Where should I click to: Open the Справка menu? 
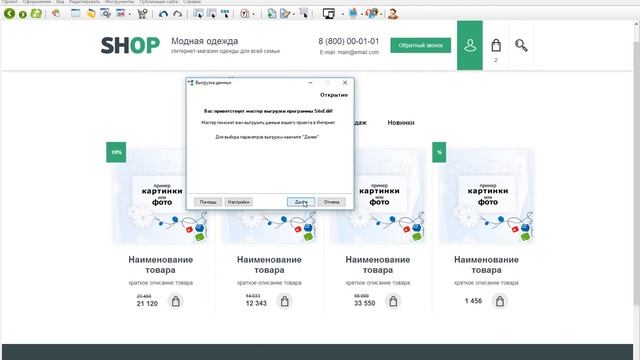pos(192,2)
